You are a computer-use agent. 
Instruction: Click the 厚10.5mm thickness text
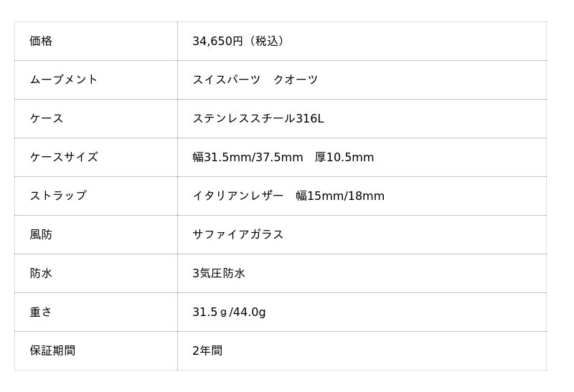click(344, 158)
